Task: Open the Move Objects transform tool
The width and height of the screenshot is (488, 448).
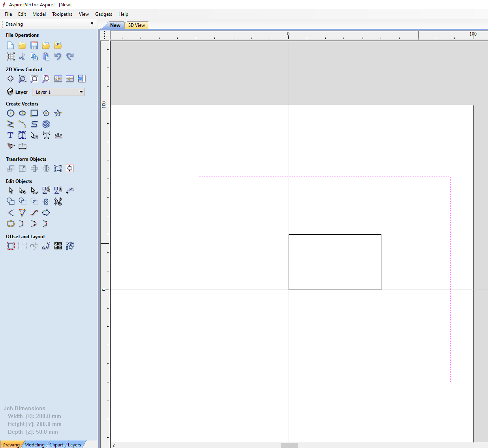Action: pyautogui.click(x=11, y=169)
